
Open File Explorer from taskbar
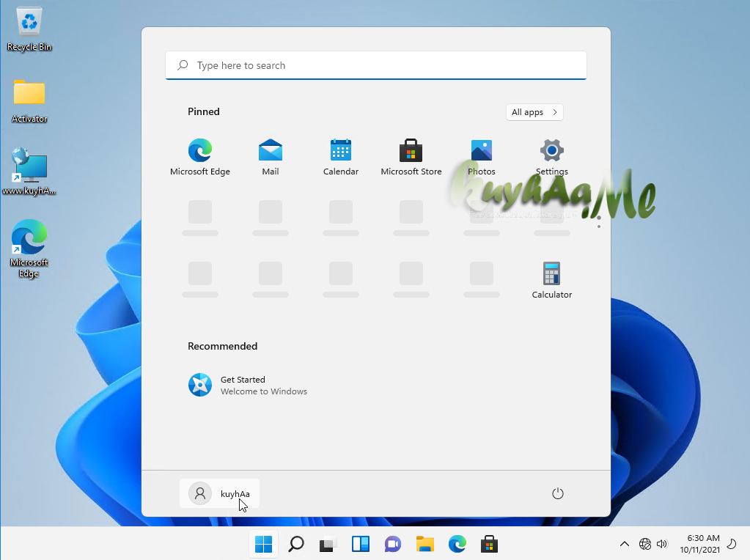click(x=424, y=544)
